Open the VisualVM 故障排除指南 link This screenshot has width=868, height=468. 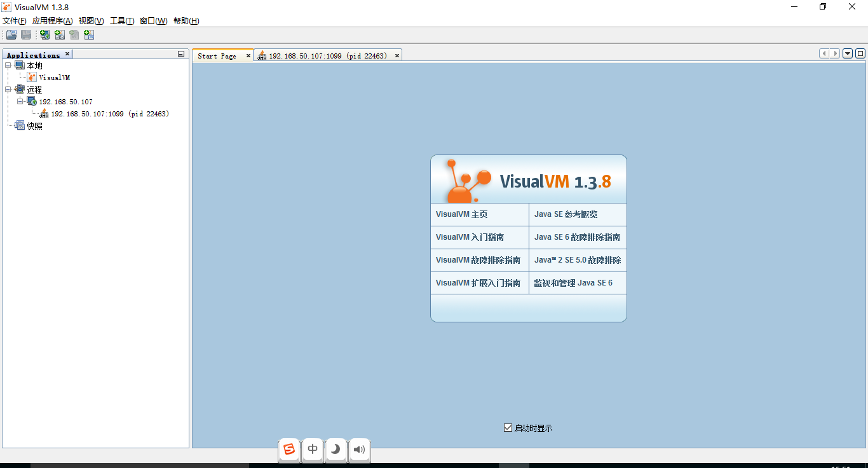(478, 260)
